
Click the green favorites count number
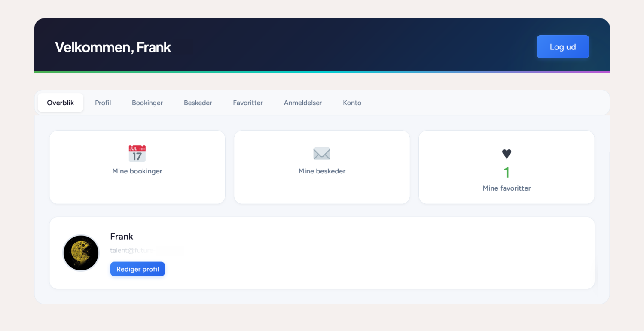[507, 173]
